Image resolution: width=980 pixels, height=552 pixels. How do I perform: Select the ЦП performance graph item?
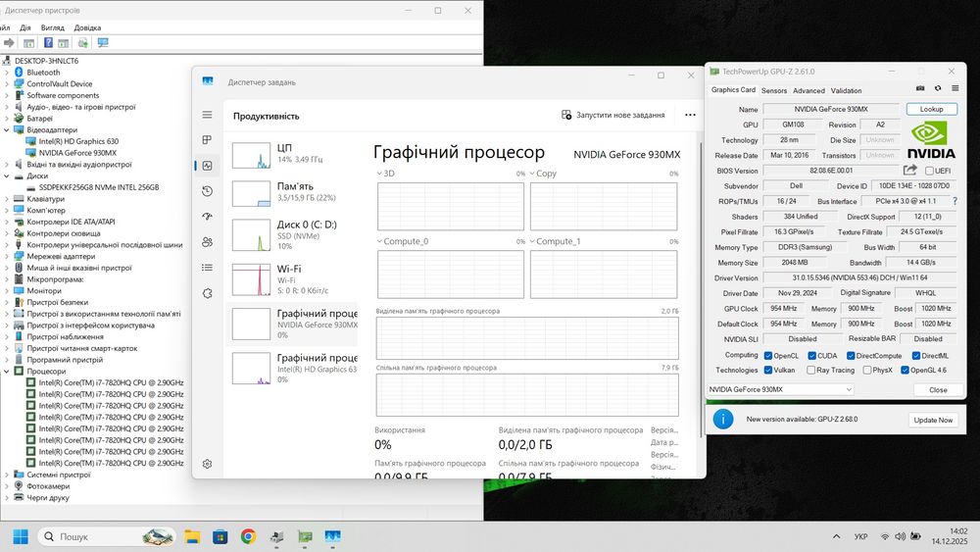pos(292,154)
